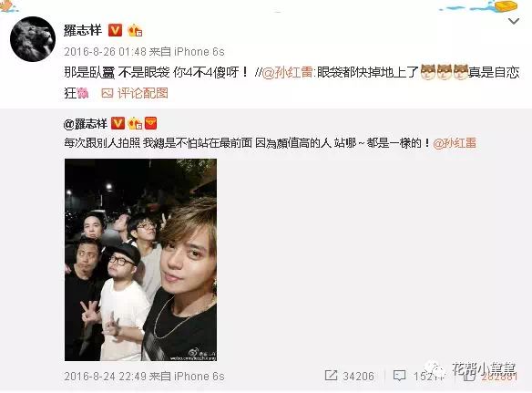
Task: Expand the post options chevron
Action: point(514,21)
